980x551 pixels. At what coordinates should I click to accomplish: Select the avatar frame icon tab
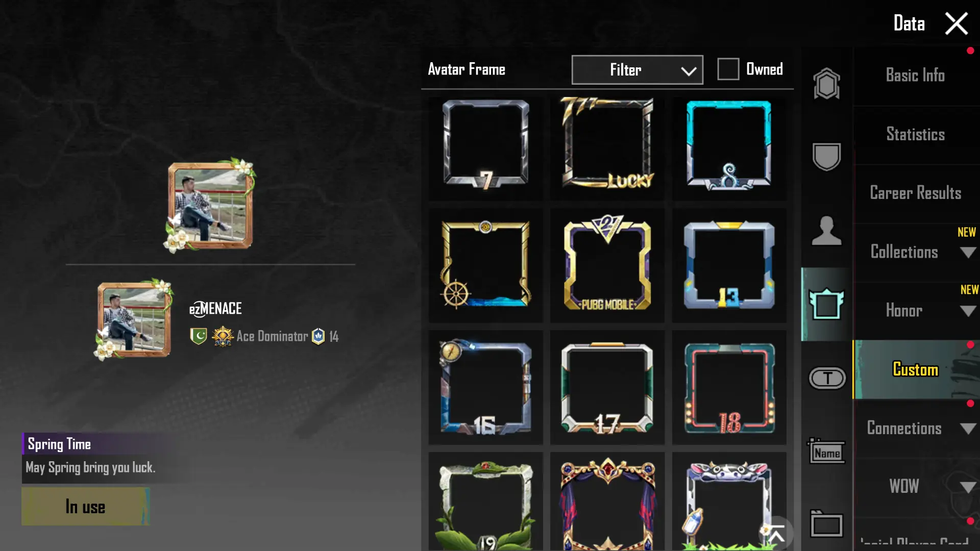pos(826,304)
